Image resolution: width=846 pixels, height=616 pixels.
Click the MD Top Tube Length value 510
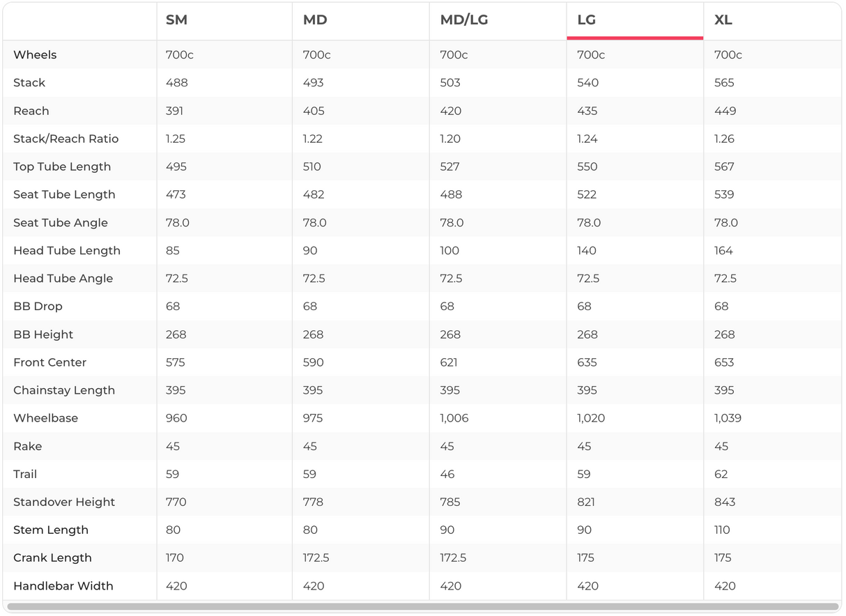[x=312, y=167]
